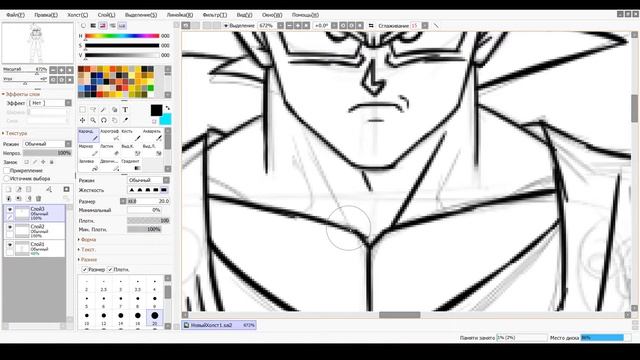This screenshot has width=640, height=360.
Task: Open the Слой menu
Action: point(107,15)
